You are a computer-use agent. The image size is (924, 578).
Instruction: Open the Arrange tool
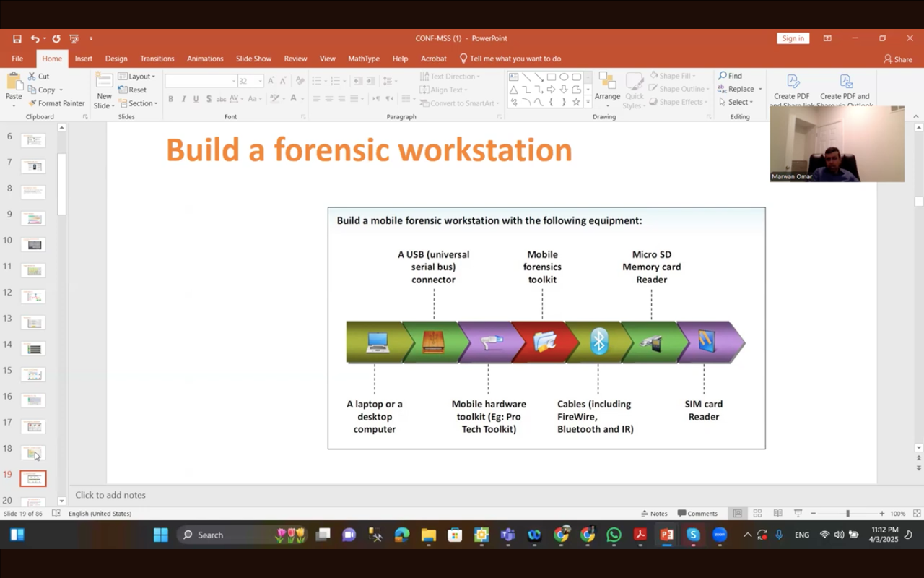pyautogui.click(x=607, y=90)
